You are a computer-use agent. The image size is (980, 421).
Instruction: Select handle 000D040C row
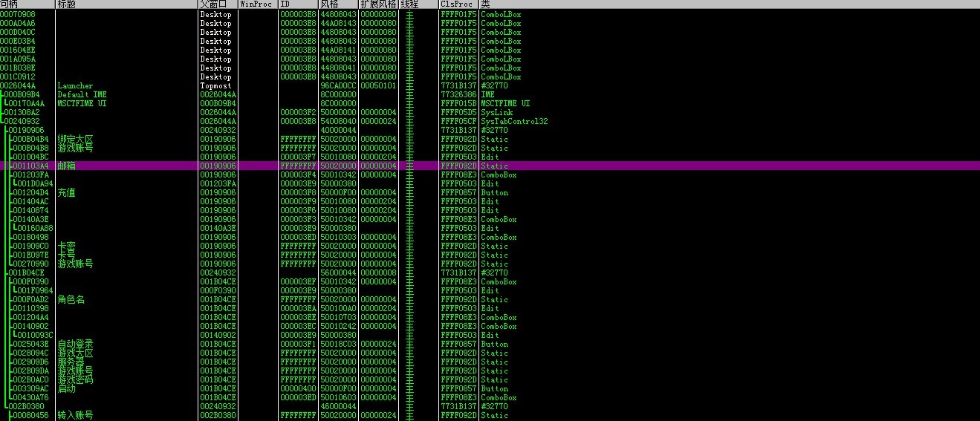(x=18, y=33)
